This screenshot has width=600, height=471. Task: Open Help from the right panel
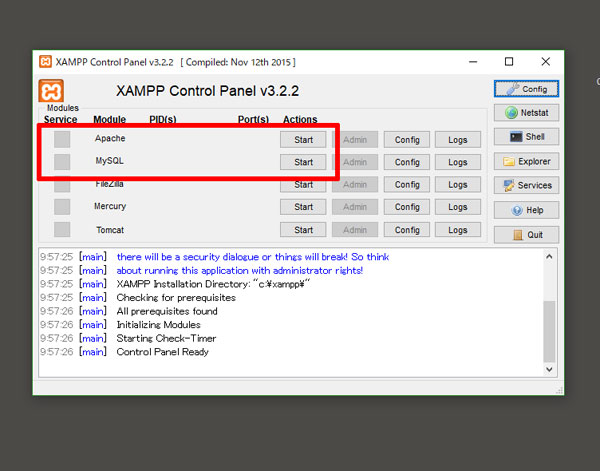tap(526, 210)
